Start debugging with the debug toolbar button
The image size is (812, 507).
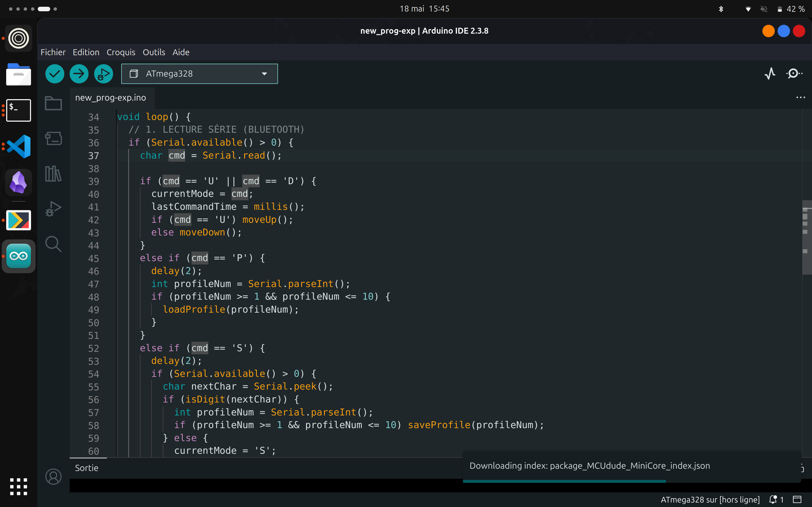(x=103, y=74)
